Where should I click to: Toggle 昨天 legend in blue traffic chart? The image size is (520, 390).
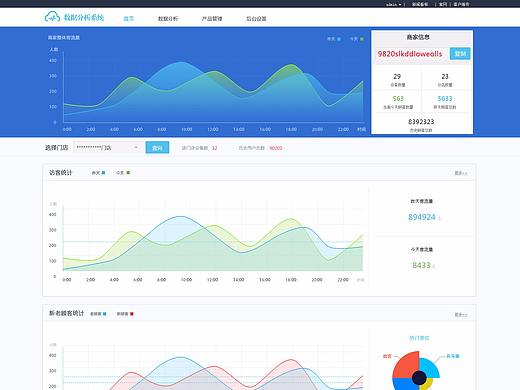click(x=334, y=39)
